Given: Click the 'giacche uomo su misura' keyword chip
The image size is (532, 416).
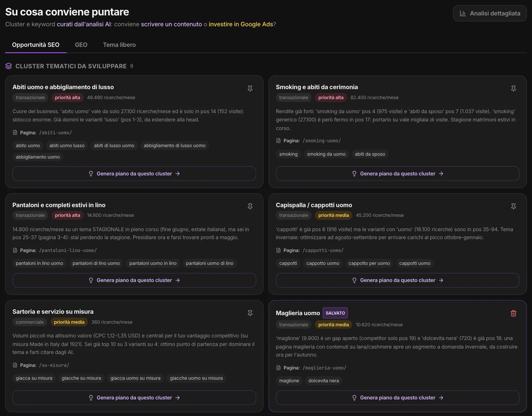Looking at the screenshot, I should [196, 378].
